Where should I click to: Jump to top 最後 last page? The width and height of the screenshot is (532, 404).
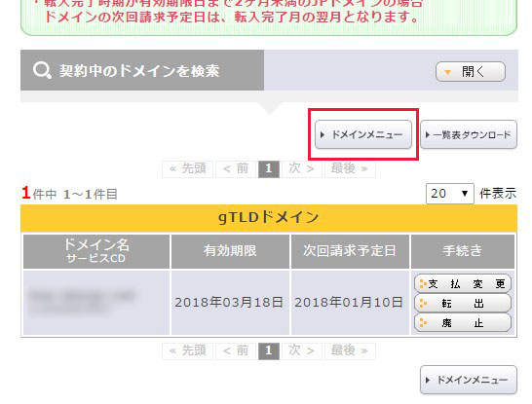(350, 168)
